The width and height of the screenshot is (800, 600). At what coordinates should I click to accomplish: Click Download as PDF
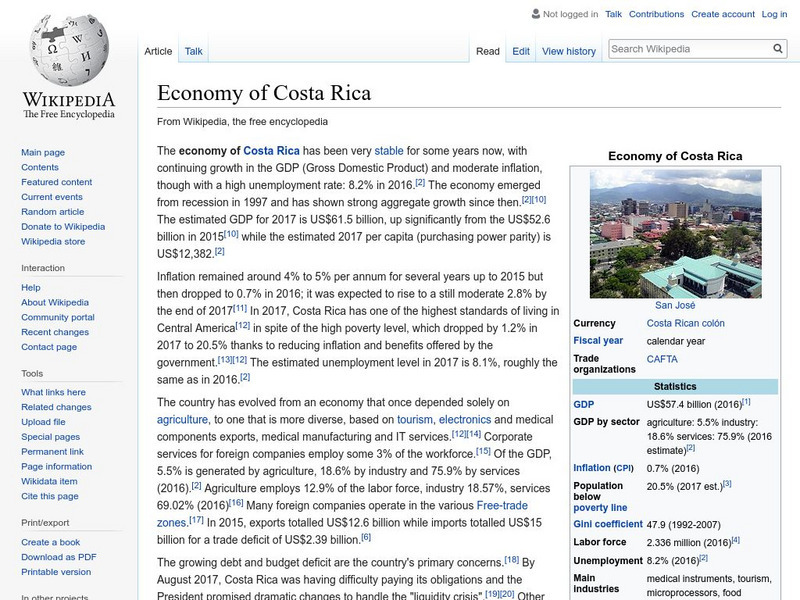tap(59, 557)
